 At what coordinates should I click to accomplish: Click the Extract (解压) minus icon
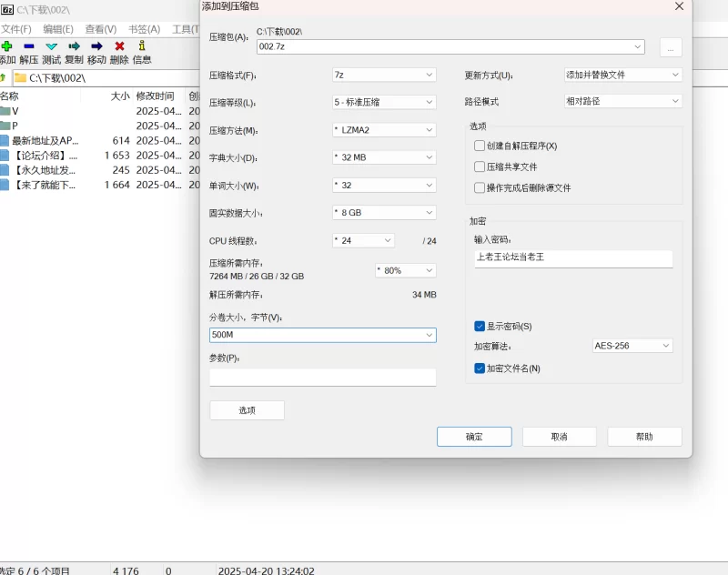coord(29,45)
